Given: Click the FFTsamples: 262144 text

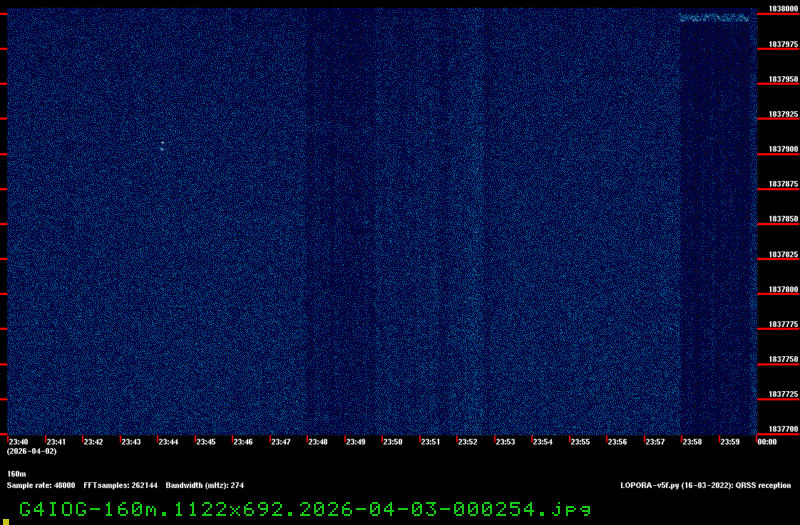Looking at the screenshot, I should tap(120, 485).
